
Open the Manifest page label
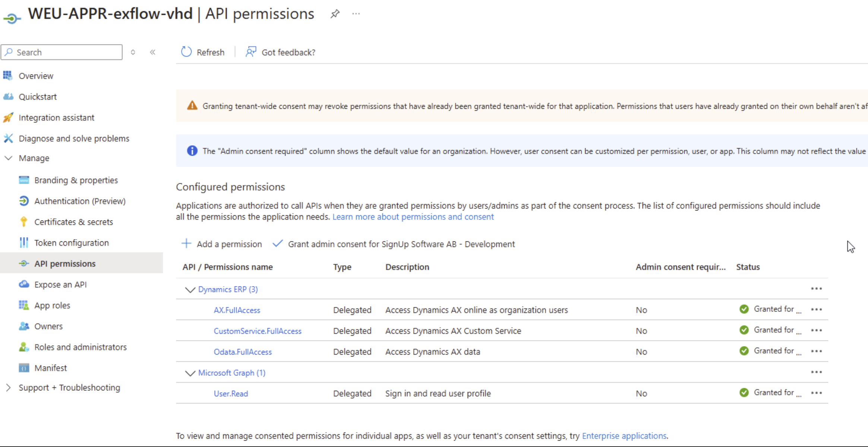[51, 368]
